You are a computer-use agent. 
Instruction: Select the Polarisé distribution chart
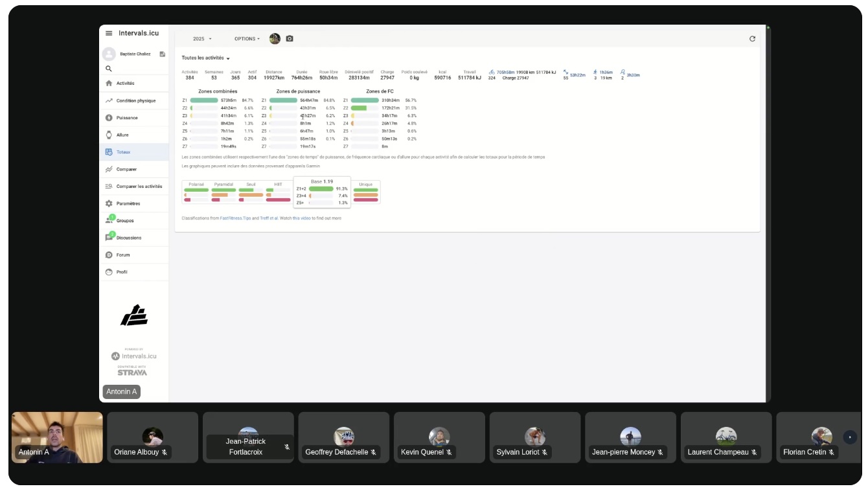point(196,192)
